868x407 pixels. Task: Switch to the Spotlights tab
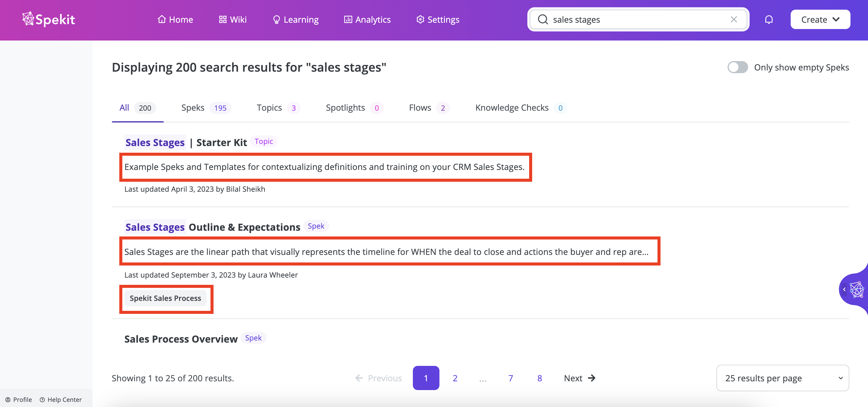coord(355,108)
